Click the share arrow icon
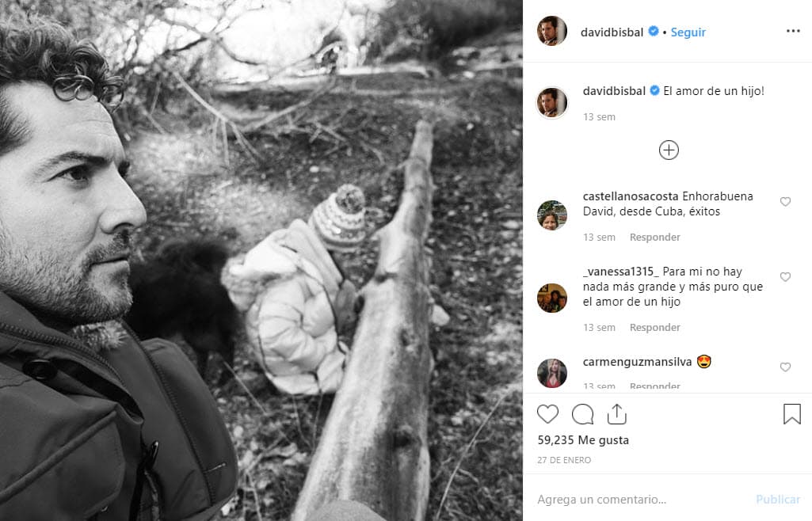The width and height of the screenshot is (812, 521). [x=617, y=413]
